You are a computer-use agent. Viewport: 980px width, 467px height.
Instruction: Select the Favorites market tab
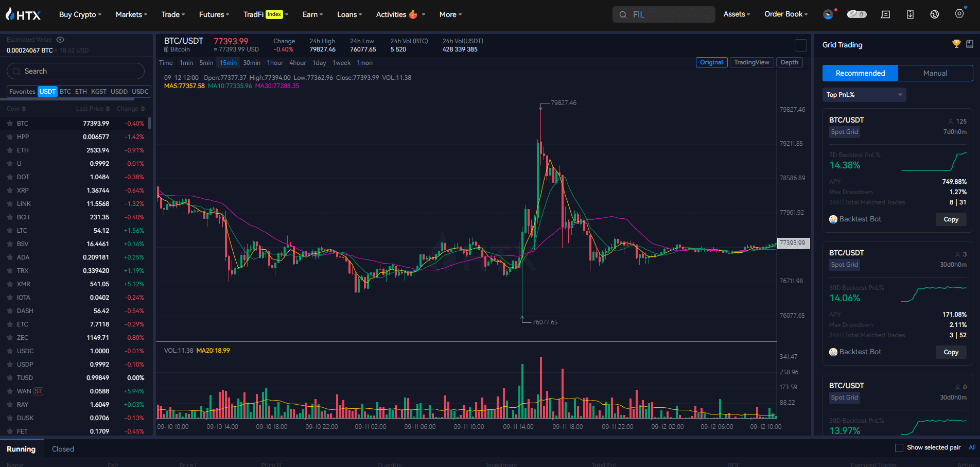click(22, 92)
